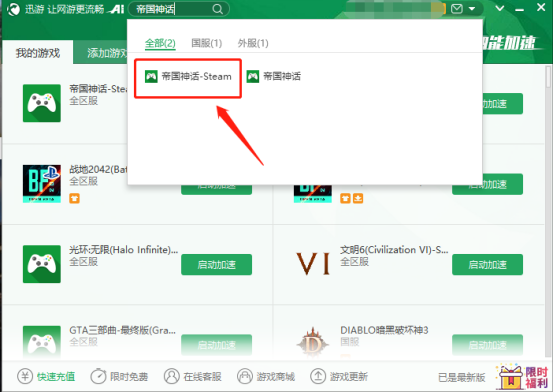The width and height of the screenshot is (554, 392).
Task: Expand the dropdown arrow beside the envelope
Action: coord(472,9)
